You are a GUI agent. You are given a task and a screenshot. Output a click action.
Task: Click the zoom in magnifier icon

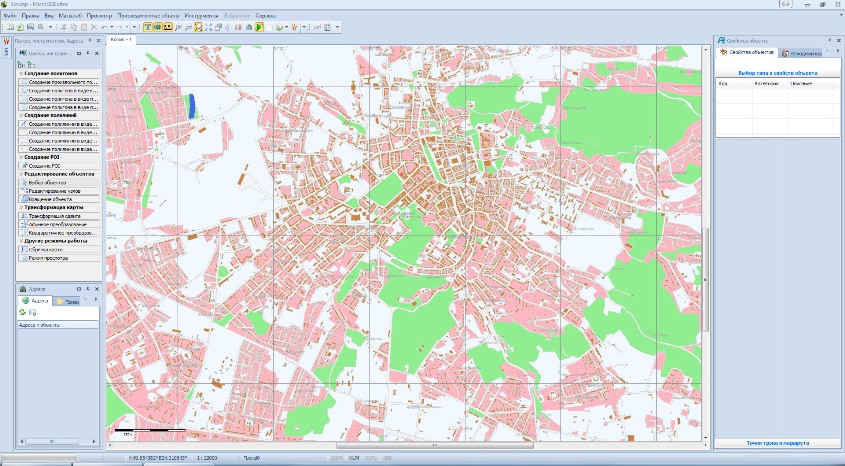(177, 27)
